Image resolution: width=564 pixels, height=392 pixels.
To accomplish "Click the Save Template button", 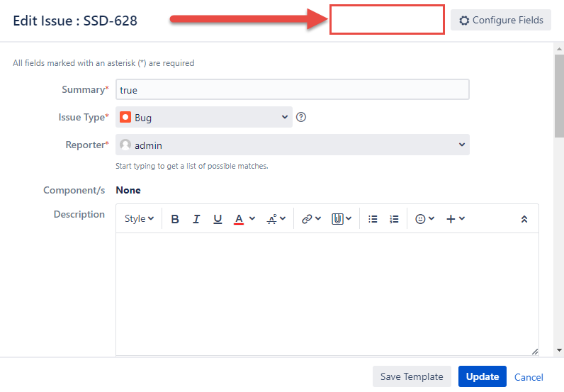I will pos(412,376).
